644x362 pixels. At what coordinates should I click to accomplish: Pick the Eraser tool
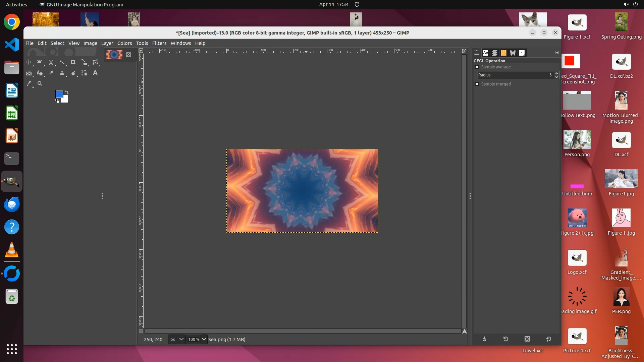click(x=51, y=73)
